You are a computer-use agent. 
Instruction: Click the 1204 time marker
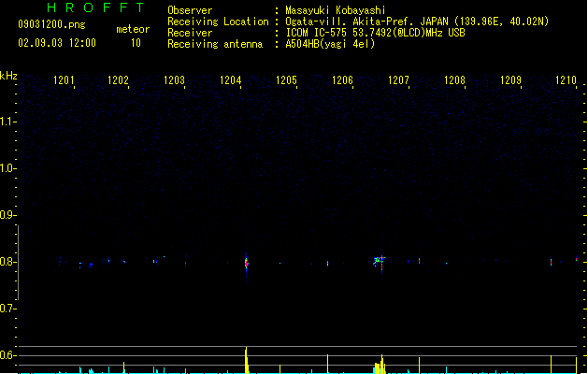pos(230,80)
